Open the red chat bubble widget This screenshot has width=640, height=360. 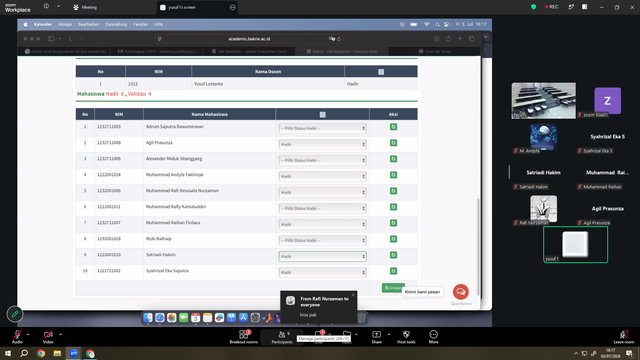tap(461, 292)
